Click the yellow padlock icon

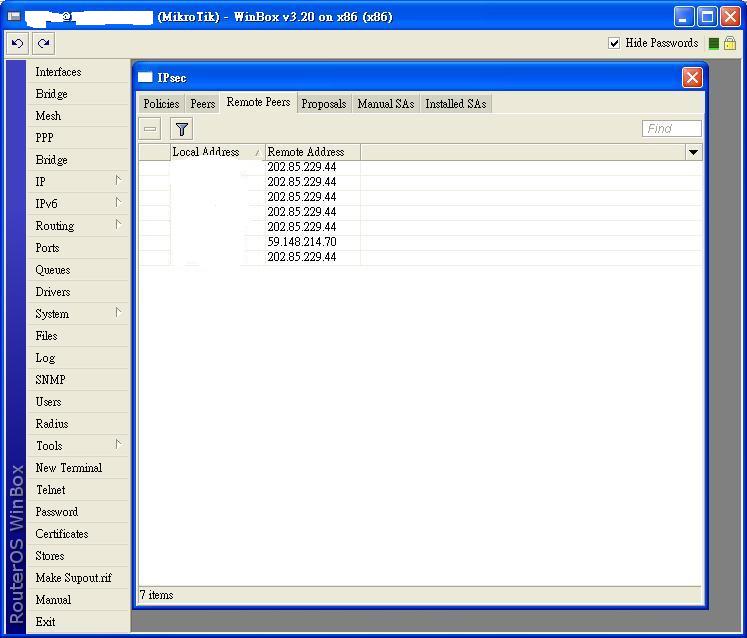pos(729,43)
